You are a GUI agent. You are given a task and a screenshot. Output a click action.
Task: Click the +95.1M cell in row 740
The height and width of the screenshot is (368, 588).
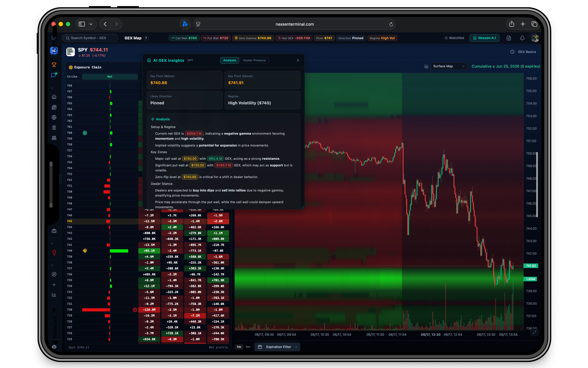[x=149, y=251]
